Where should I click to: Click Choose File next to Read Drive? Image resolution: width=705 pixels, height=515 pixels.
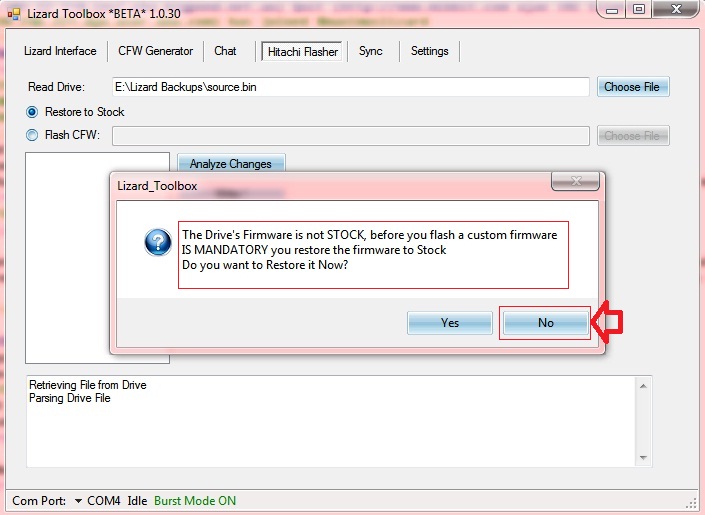tap(633, 87)
